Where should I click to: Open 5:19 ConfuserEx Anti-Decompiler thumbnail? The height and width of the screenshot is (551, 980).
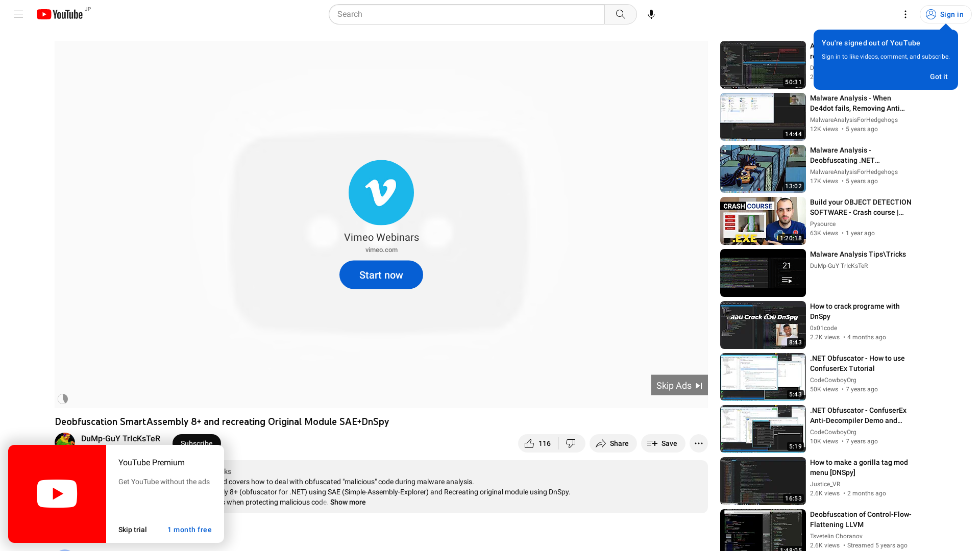coord(763,429)
